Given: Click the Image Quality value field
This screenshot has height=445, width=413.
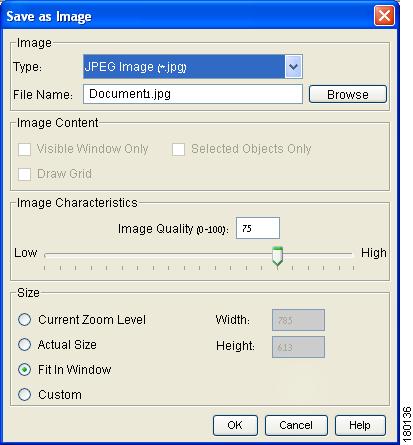Looking at the screenshot, I should click(258, 228).
